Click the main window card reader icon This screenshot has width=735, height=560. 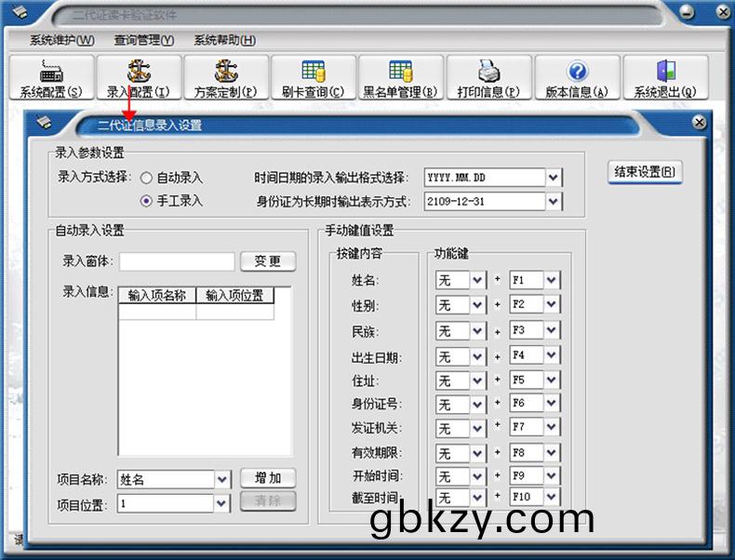pos(20,12)
